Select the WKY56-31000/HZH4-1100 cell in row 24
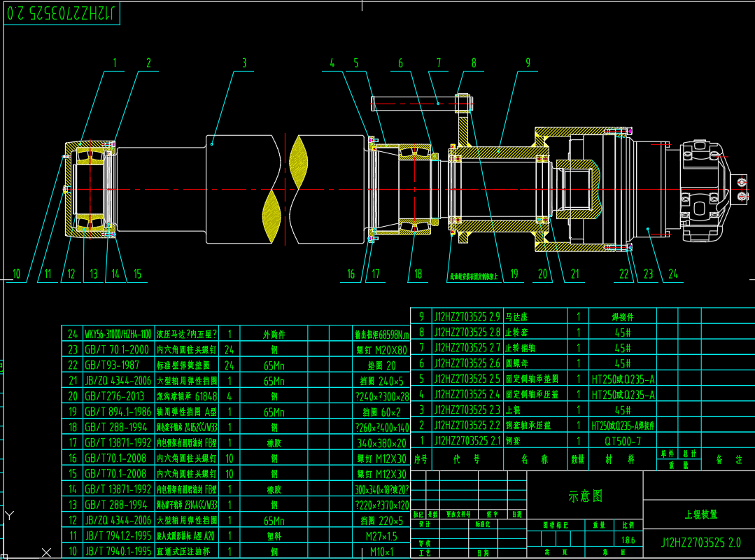The image size is (755, 560). tap(118, 334)
